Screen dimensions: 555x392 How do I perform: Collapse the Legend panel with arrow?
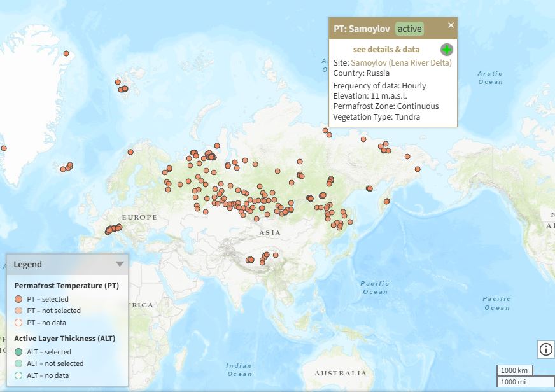pos(119,264)
